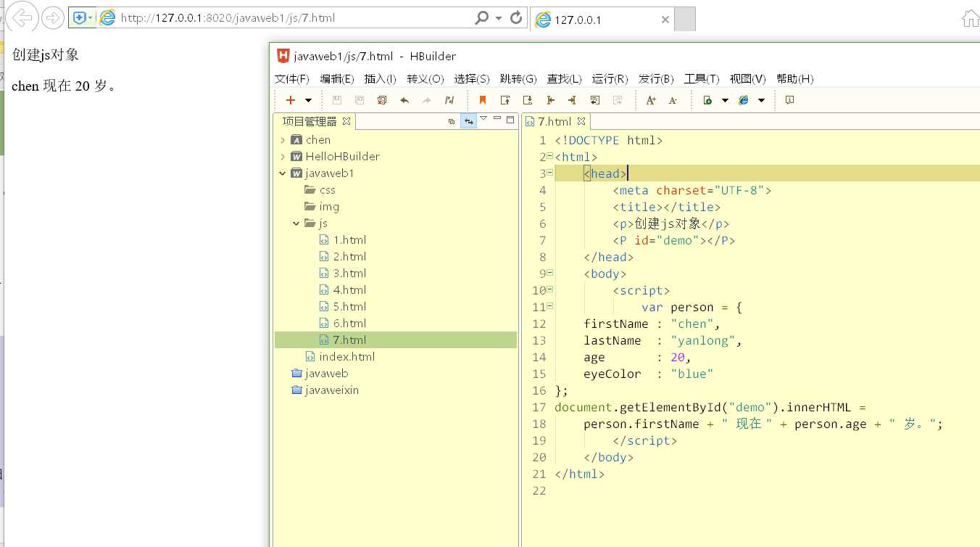Select the javaweixin folder in tree
This screenshot has width=980, height=547.
pyautogui.click(x=325, y=390)
